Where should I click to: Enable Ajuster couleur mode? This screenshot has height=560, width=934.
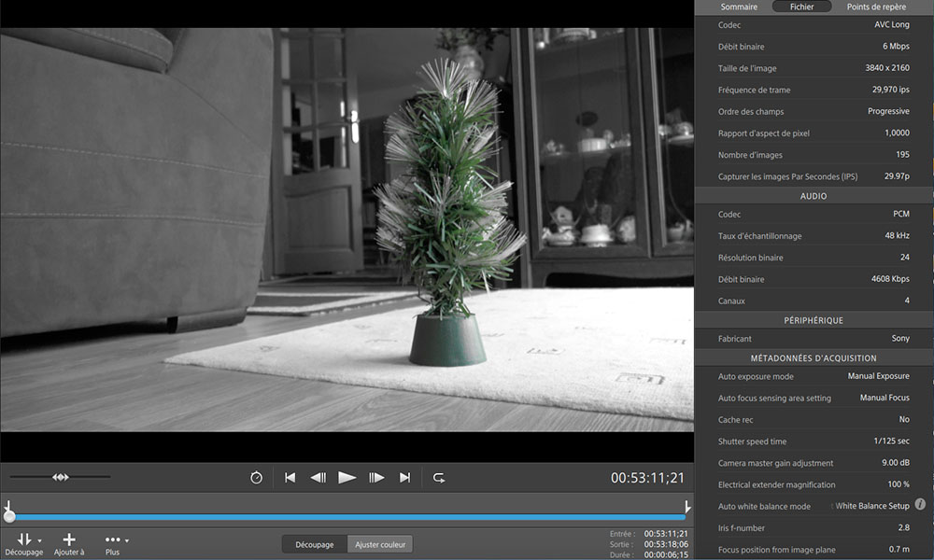pos(379,544)
